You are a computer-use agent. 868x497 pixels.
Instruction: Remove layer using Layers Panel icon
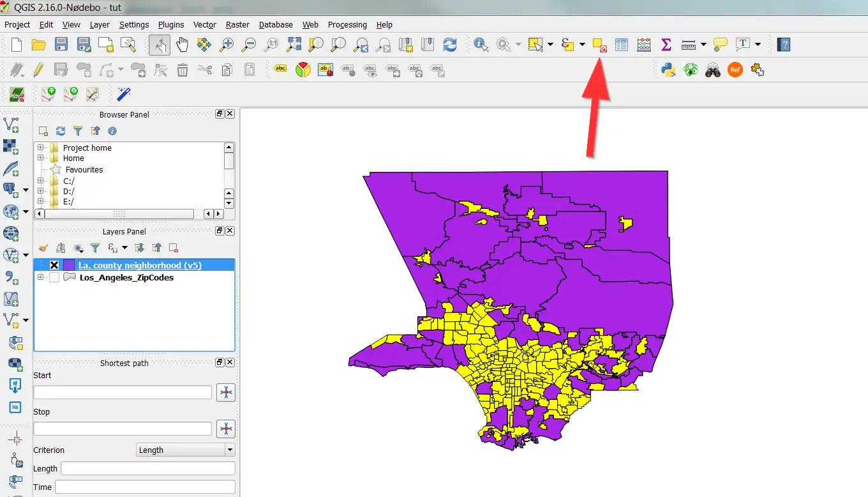[174, 248]
